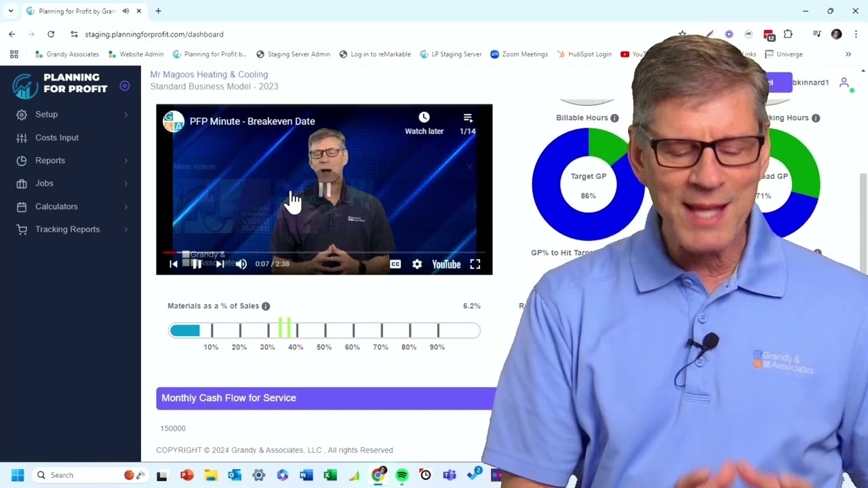Expand the Jobs menu chevron
The width and height of the screenshot is (868, 488).
point(126,184)
